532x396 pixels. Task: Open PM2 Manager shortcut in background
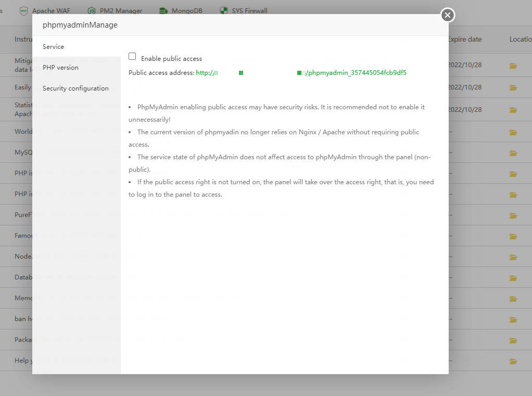tap(121, 11)
